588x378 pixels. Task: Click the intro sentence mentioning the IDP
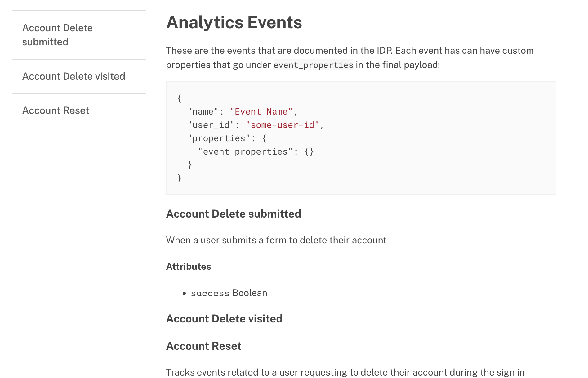[x=350, y=51]
